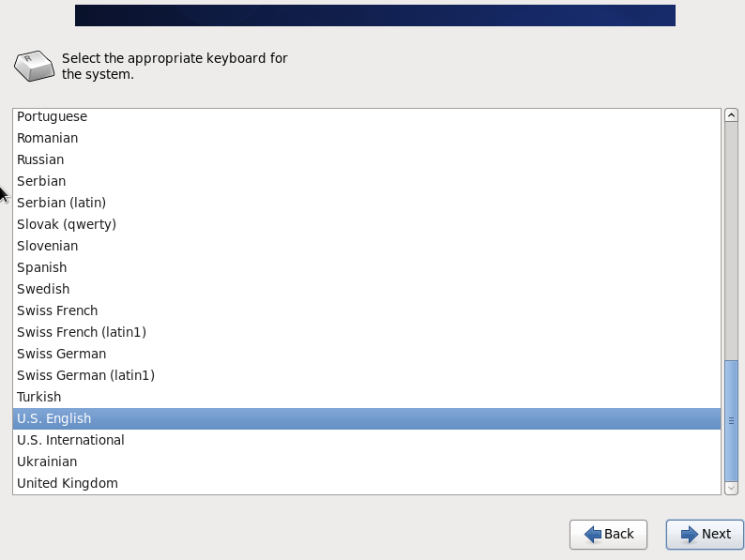Click the scrollbar track above the thumb
745x560 pixels.
[731, 241]
